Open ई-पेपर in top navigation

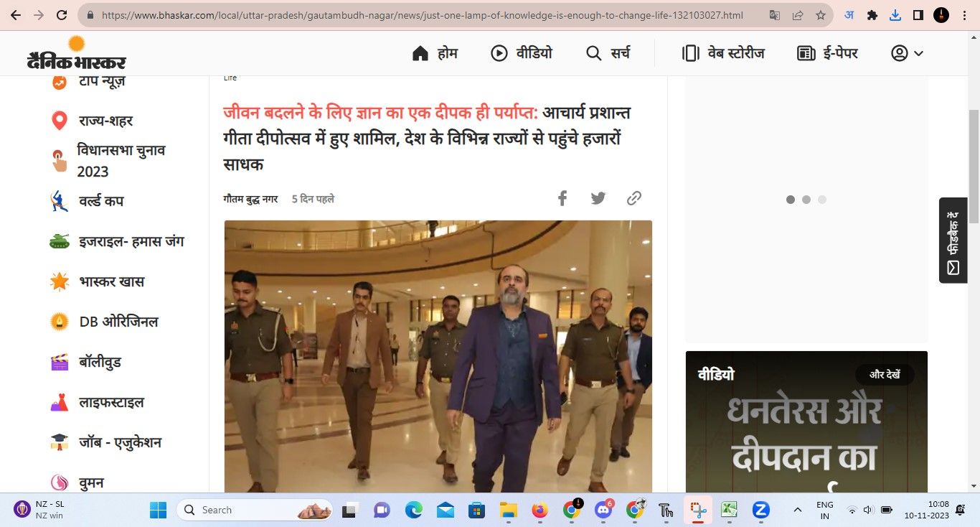827,53
